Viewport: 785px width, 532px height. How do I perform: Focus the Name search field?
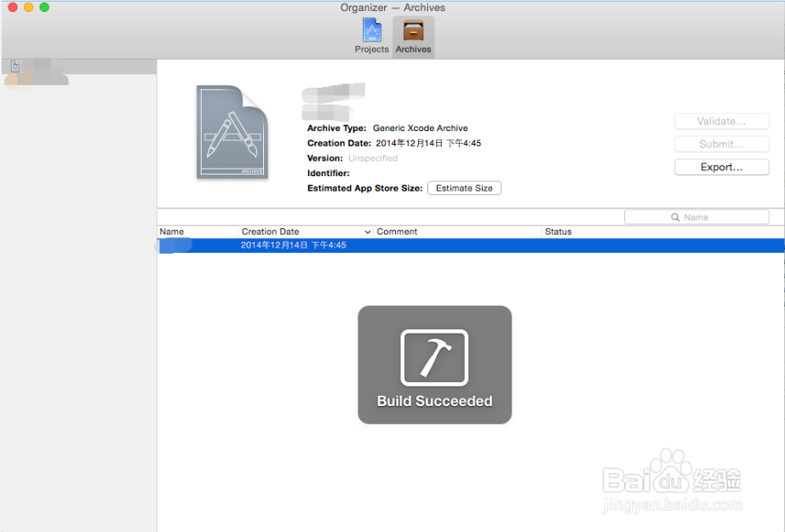696,217
